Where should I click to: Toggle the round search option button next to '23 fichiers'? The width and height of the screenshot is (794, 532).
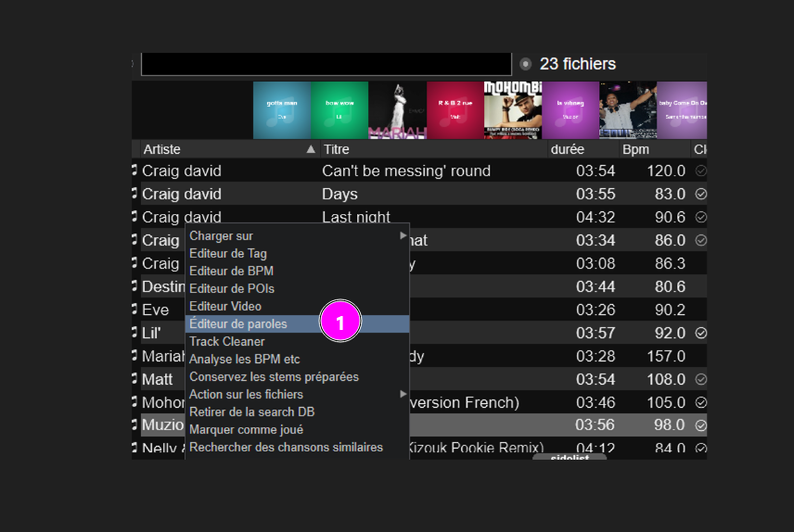click(x=526, y=64)
